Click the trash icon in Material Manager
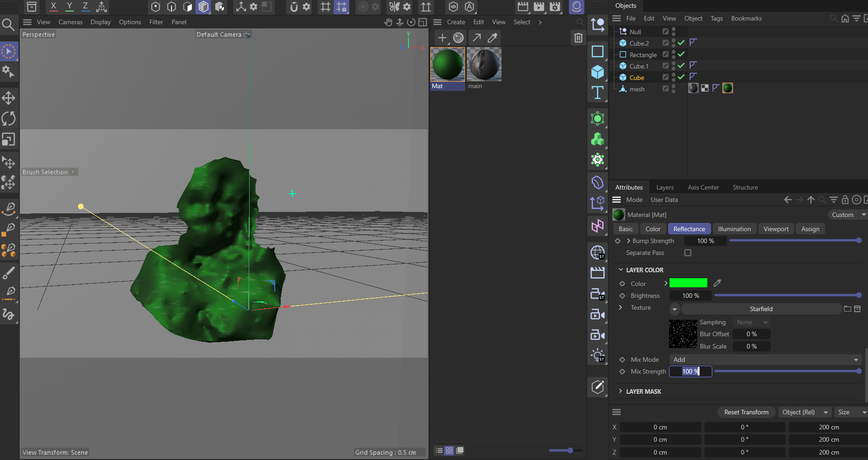Image resolution: width=868 pixels, height=460 pixels. [578, 38]
